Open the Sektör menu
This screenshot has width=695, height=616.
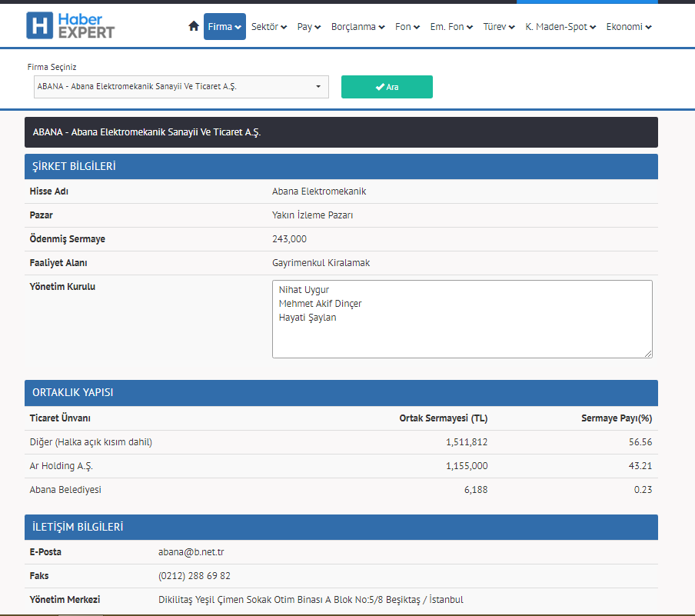click(269, 27)
